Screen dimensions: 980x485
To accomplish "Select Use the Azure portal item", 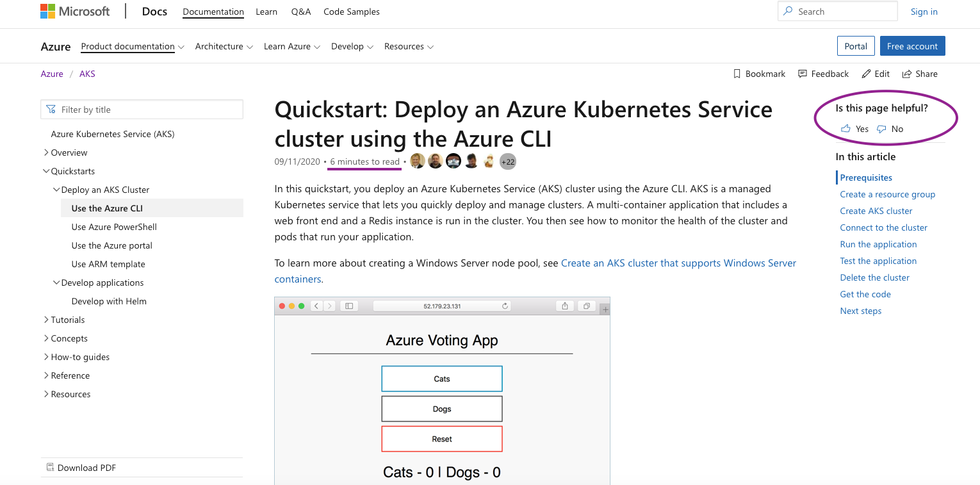I will point(112,245).
